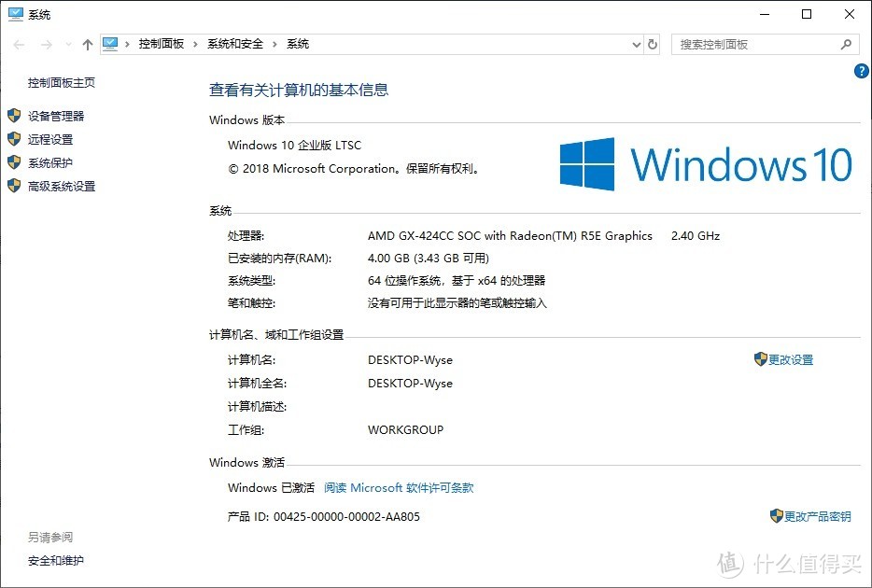Click installed RAM value 4.00 GB
Image resolution: width=872 pixels, height=588 pixels.
click(x=429, y=258)
